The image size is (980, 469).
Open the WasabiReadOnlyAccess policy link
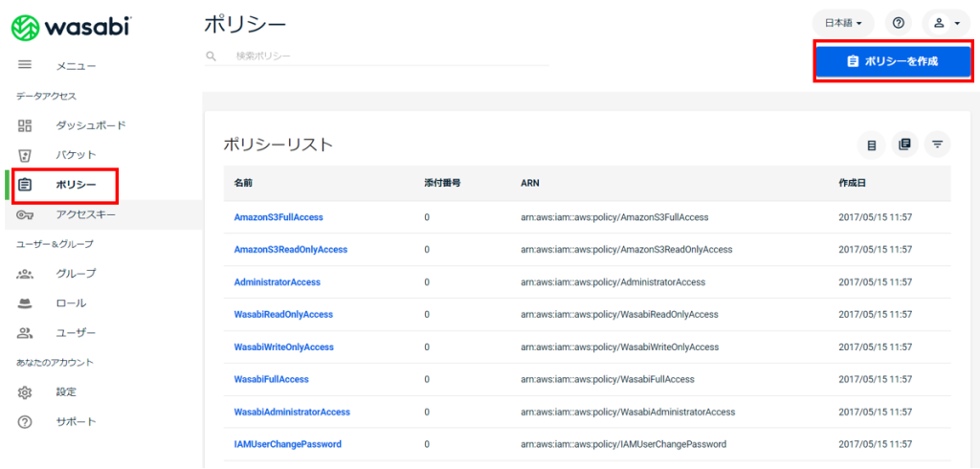[283, 314]
